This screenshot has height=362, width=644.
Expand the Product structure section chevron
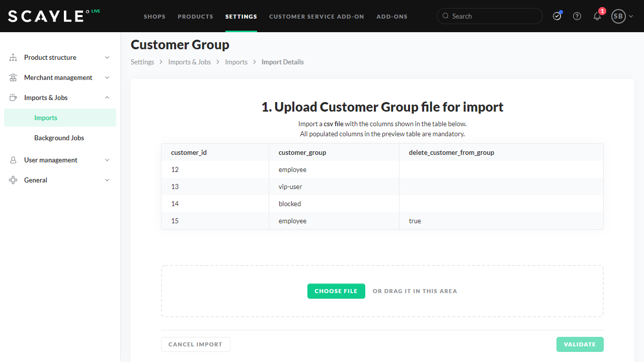[107, 58]
